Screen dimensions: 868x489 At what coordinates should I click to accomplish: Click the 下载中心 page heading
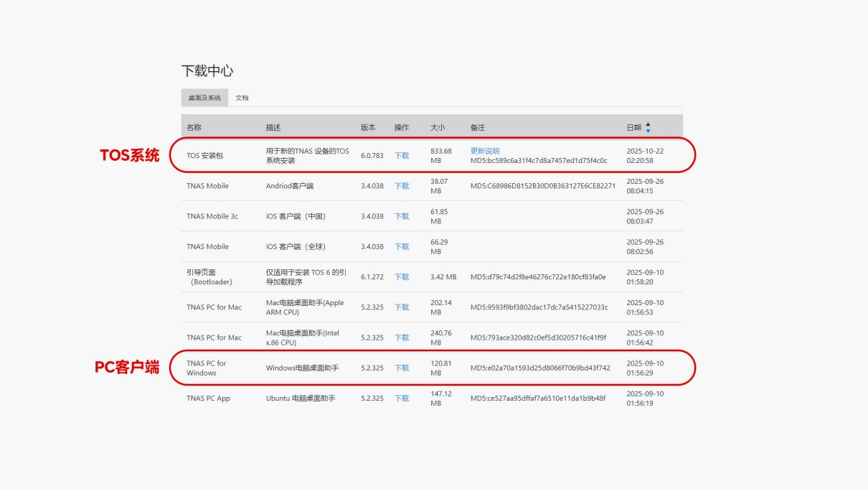point(207,71)
